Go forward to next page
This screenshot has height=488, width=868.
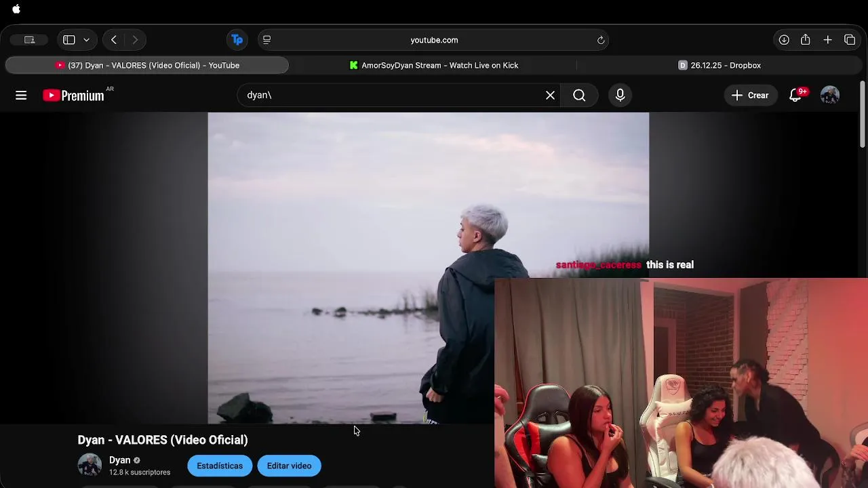point(135,40)
